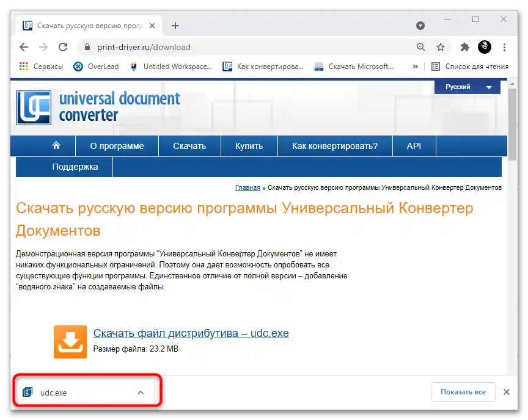This screenshot has height=420, width=528.
Task: Click 'Скачать файл дистрибутива – udc.exe' link
Action: (191, 333)
